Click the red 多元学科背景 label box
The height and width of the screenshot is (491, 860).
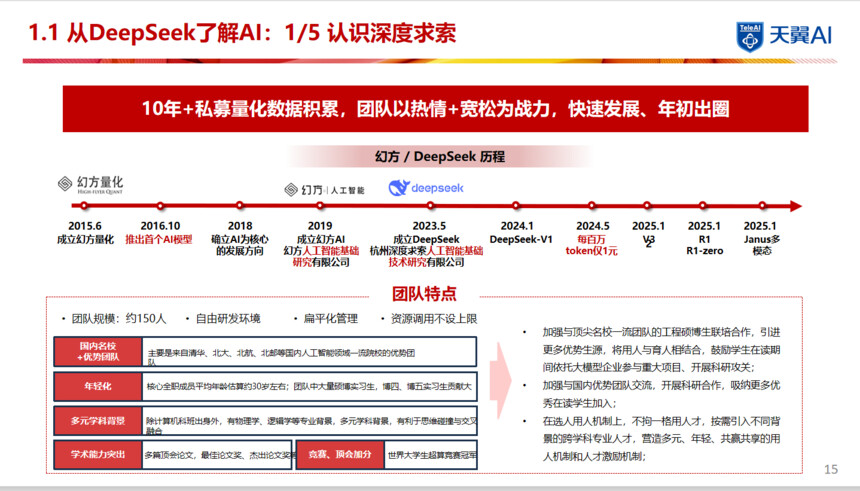click(x=98, y=421)
